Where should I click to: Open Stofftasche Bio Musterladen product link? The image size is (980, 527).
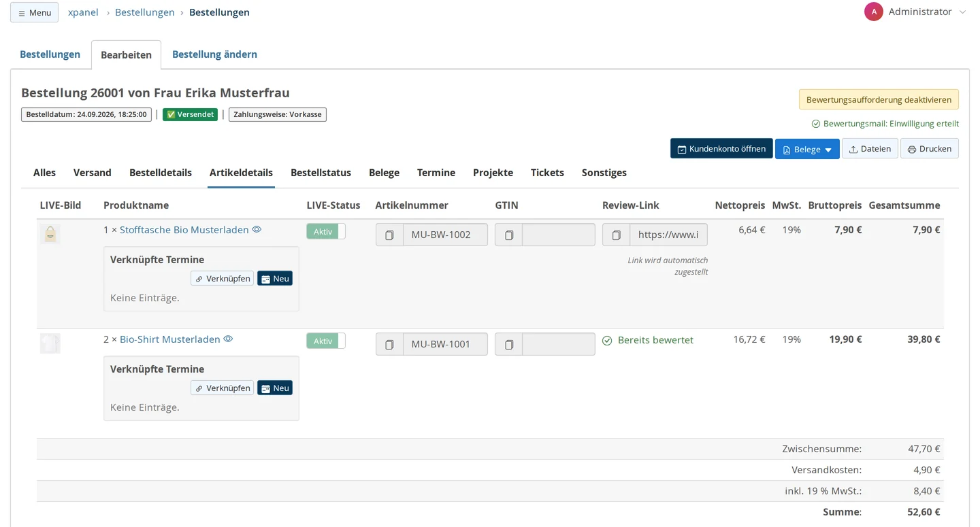pyautogui.click(x=184, y=230)
